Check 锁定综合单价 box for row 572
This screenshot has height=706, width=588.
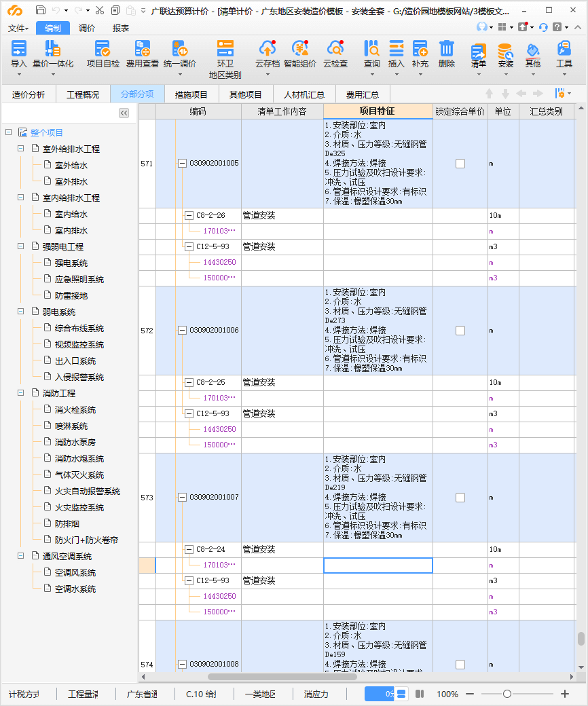[x=460, y=331]
